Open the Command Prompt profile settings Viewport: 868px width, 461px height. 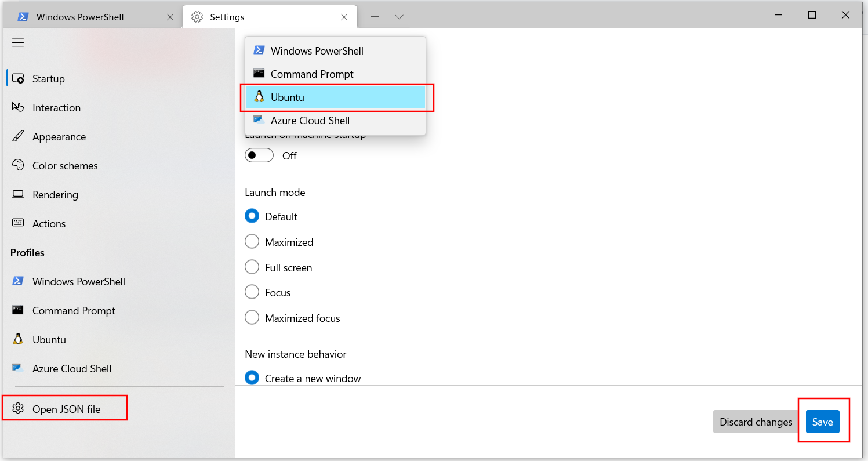pyautogui.click(x=119, y=310)
